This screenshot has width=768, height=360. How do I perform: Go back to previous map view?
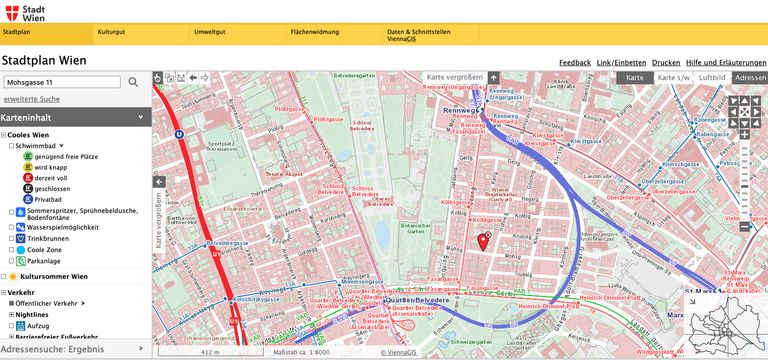click(193, 77)
